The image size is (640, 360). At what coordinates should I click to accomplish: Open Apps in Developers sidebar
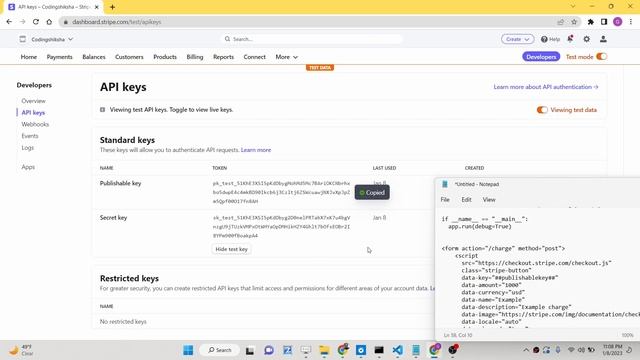28,167
